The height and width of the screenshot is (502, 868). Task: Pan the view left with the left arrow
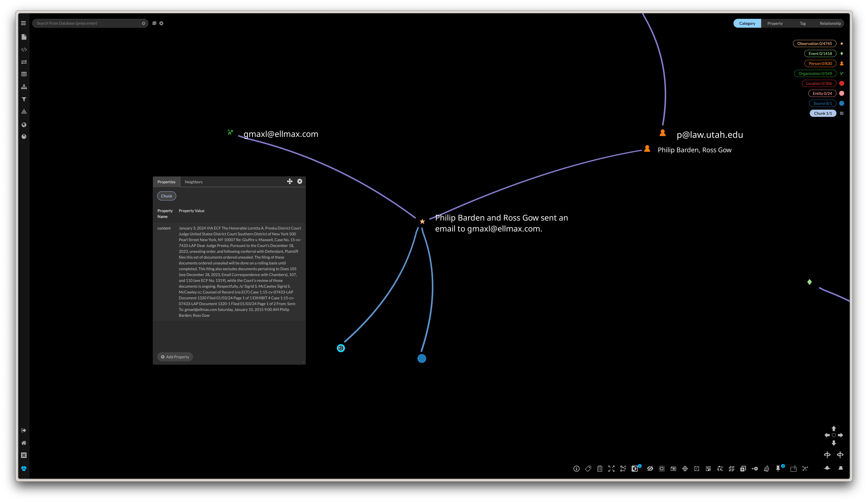coord(827,435)
